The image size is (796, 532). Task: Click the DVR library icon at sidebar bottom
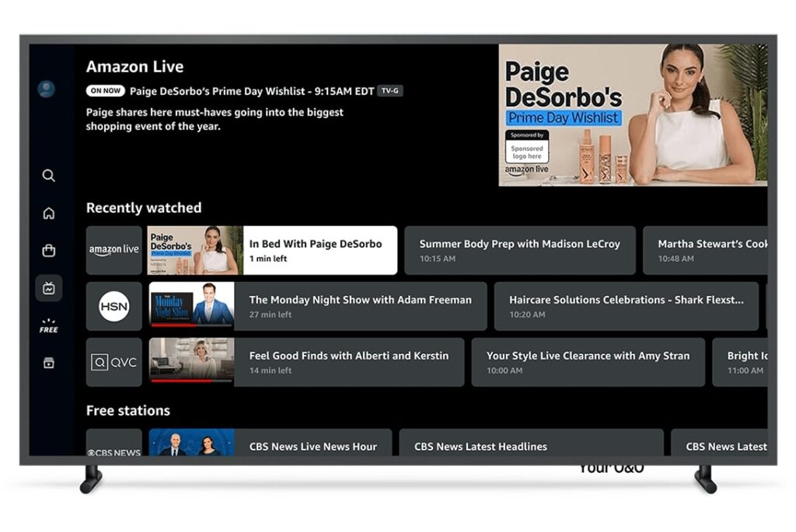point(48,363)
